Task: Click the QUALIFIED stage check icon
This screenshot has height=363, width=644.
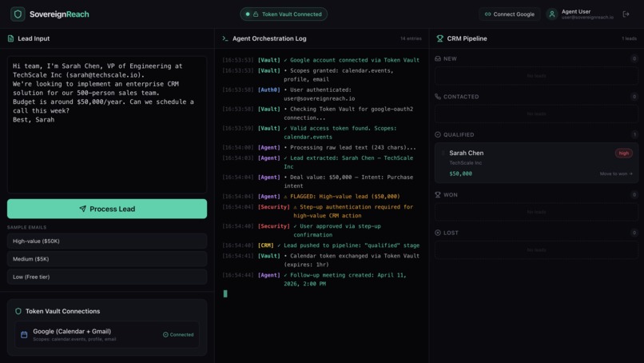Action: 438,135
